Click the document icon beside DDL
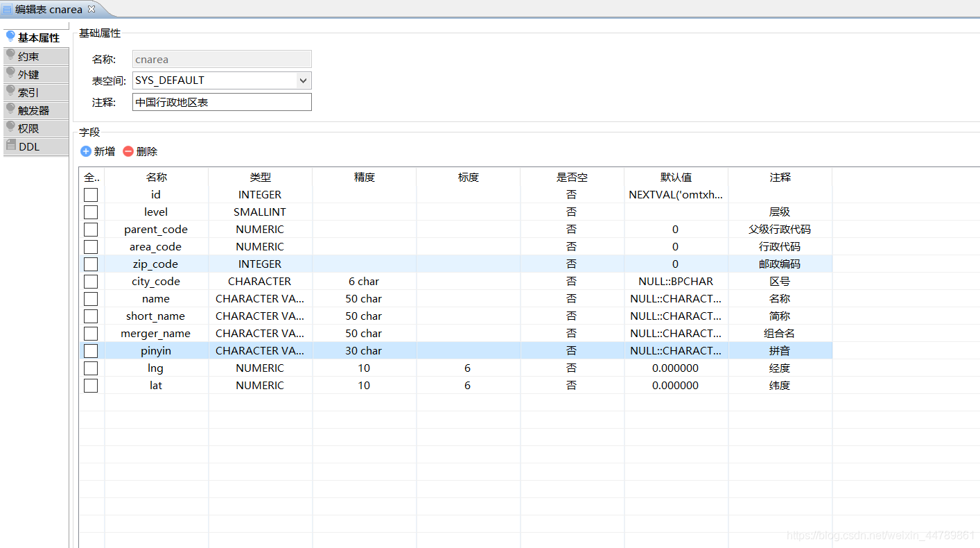Viewport: 980px width, 548px height. pos(10,146)
